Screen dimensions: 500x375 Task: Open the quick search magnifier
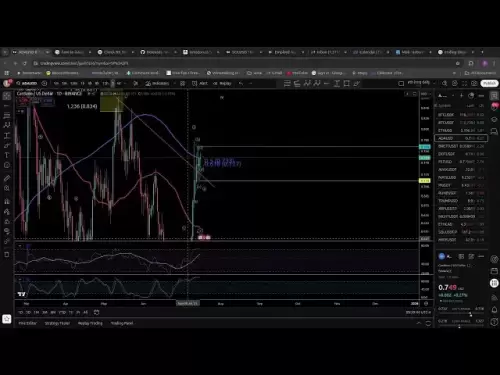click(x=444, y=83)
